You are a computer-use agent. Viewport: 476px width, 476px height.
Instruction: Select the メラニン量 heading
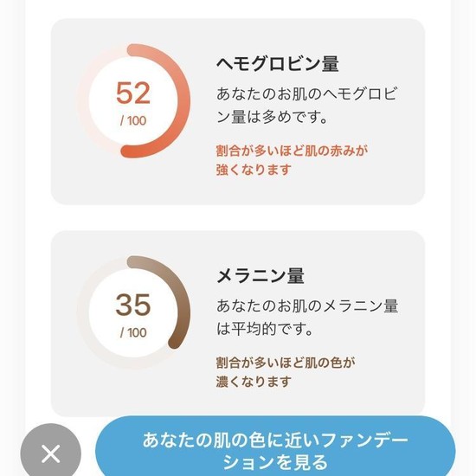261,275
